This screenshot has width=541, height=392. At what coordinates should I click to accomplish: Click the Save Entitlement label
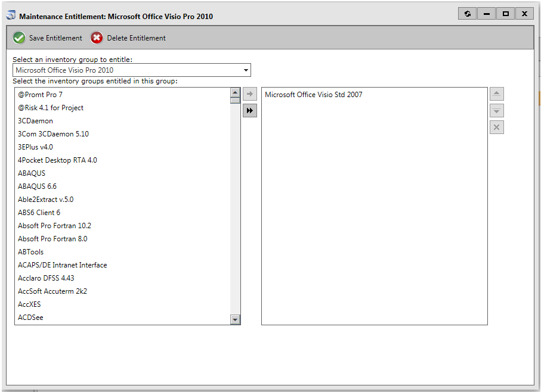coord(55,38)
